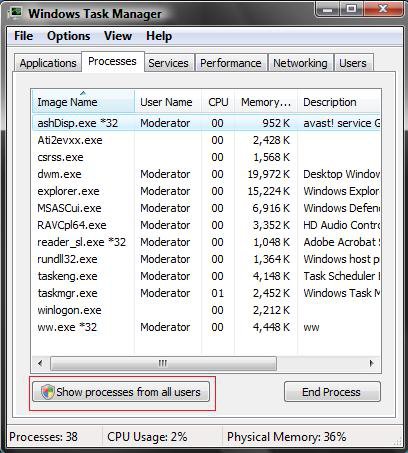Screen dimensions: 408x453
Task: Click the End Process button
Action: click(332, 392)
